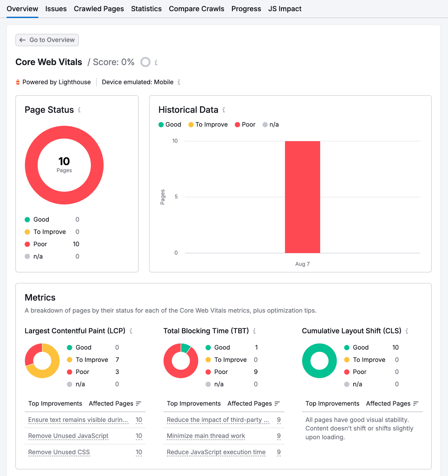Viewport: 448px width, 476px height.
Task: Click info icon next to Core Web Vitals score
Action: pyautogui.click(x=156, y=62)
